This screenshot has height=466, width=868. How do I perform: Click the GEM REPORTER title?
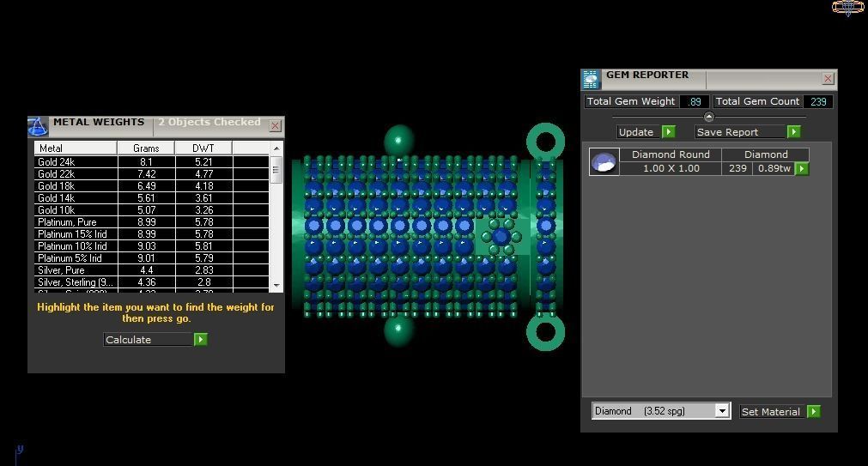click(647, 75)
